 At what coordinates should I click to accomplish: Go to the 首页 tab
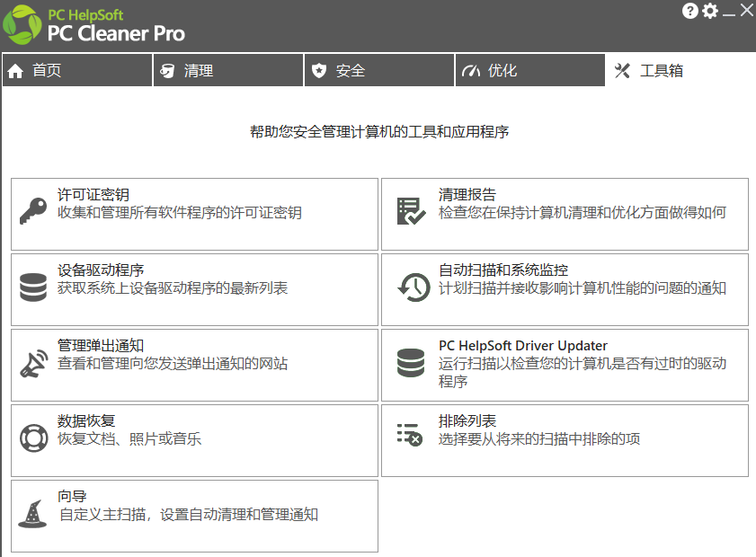coord(77,70)
